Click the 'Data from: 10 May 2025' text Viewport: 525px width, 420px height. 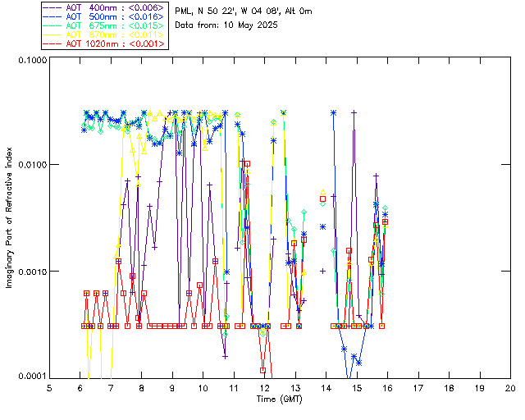226,25
